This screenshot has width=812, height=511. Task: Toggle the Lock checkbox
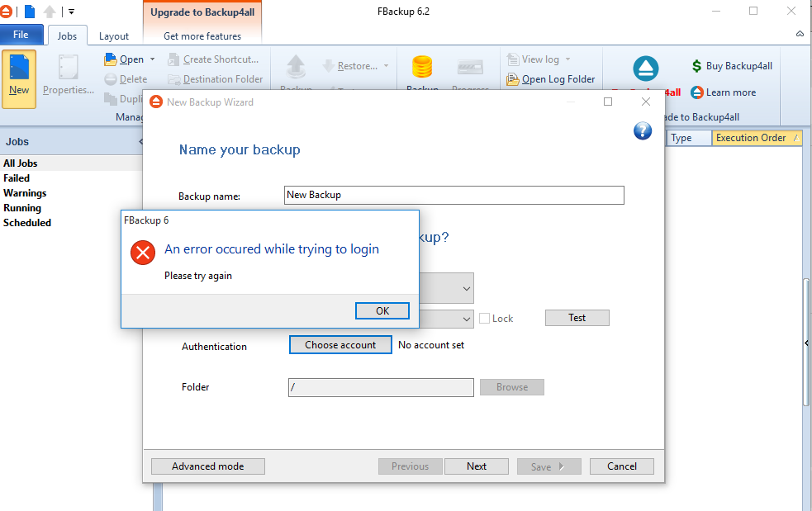(x=485, y=319)
